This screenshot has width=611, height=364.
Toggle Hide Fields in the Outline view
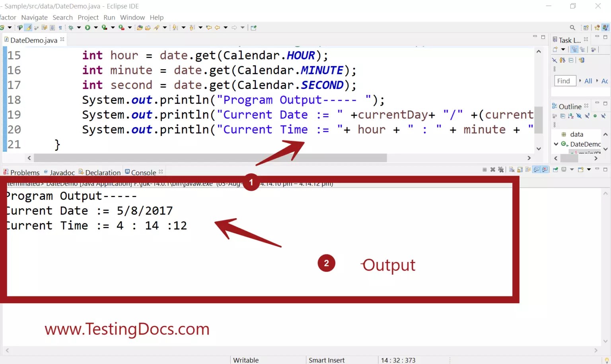[x=579, y=116]
